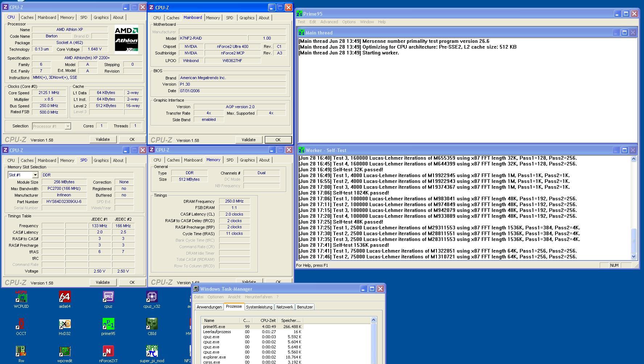The height and width of the screenshot is (364, 644).
Task: Sort processes by CPU-Zeit column
Action: click(264, 320)
